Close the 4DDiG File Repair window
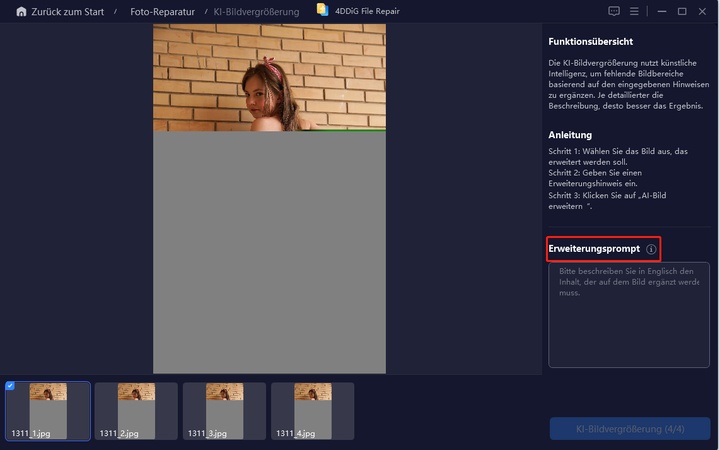Image resolution: width=720 pixels, height=450 pixels. tap(704, 12)
